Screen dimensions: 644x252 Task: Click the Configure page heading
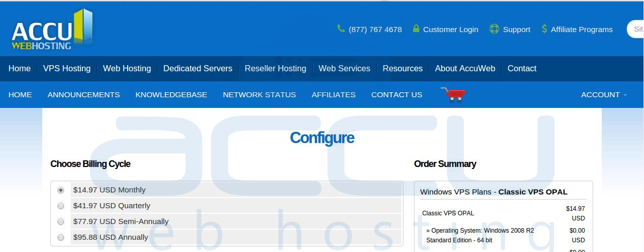[322, 138]
